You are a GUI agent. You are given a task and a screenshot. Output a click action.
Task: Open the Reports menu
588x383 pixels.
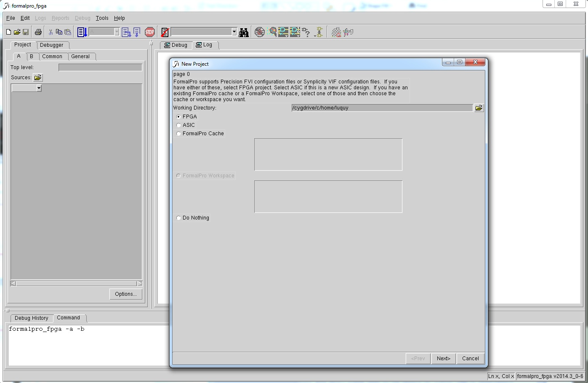point(60,18)
